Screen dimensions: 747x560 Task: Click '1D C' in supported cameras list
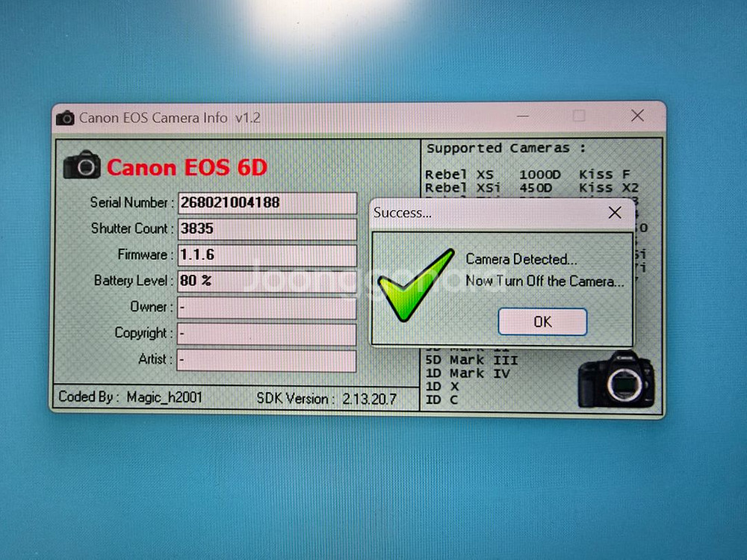(441, 399)
